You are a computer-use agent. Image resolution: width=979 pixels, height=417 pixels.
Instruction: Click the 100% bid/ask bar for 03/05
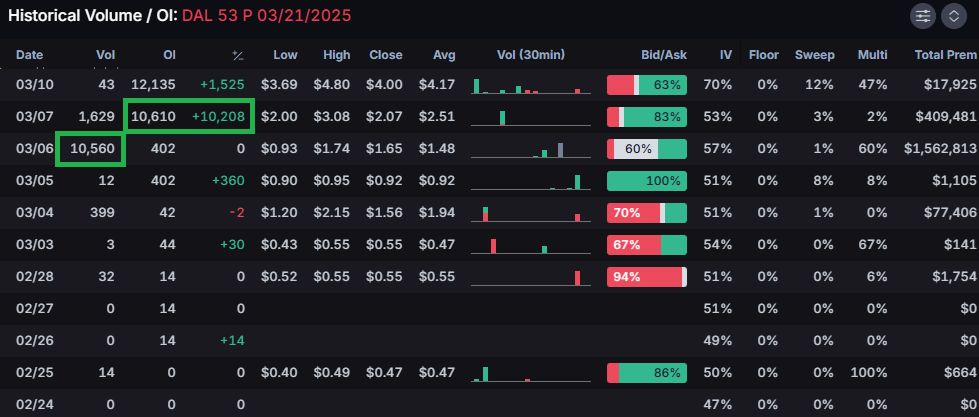(x=647, y=180)
